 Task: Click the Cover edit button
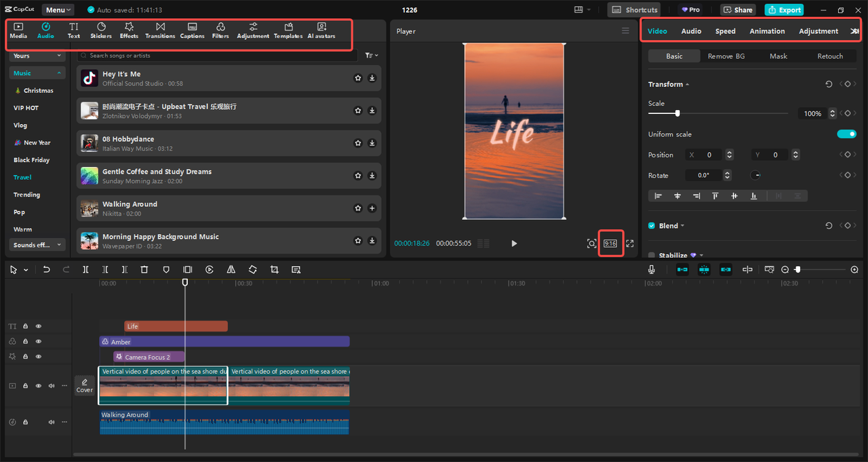(x=85, y=385)
